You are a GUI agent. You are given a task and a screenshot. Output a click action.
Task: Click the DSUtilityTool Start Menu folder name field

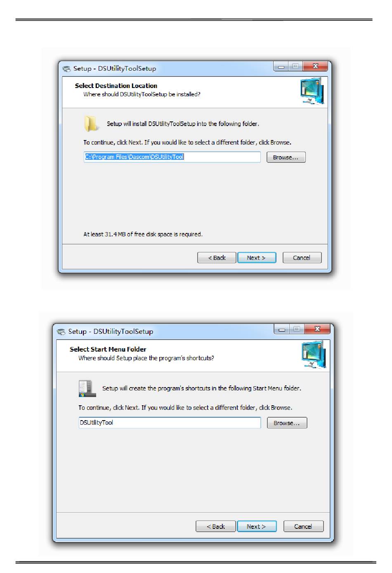(170, 423)
